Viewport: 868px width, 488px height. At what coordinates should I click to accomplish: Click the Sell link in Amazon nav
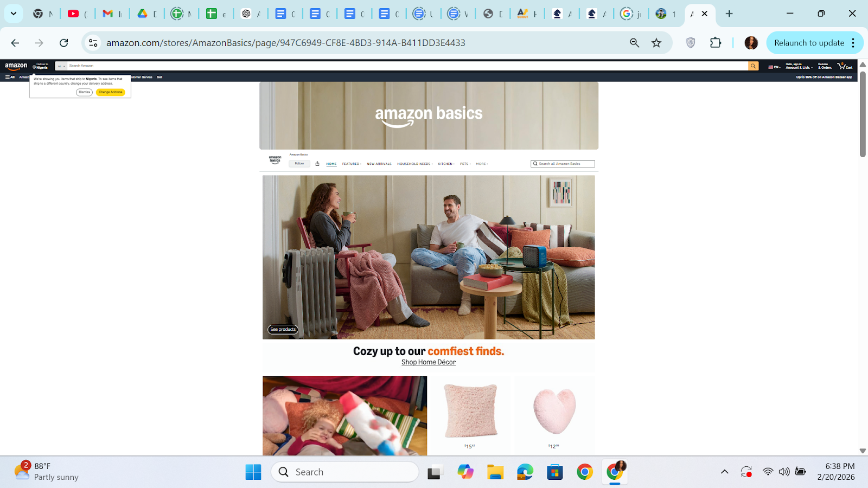[x=159, y=77]
